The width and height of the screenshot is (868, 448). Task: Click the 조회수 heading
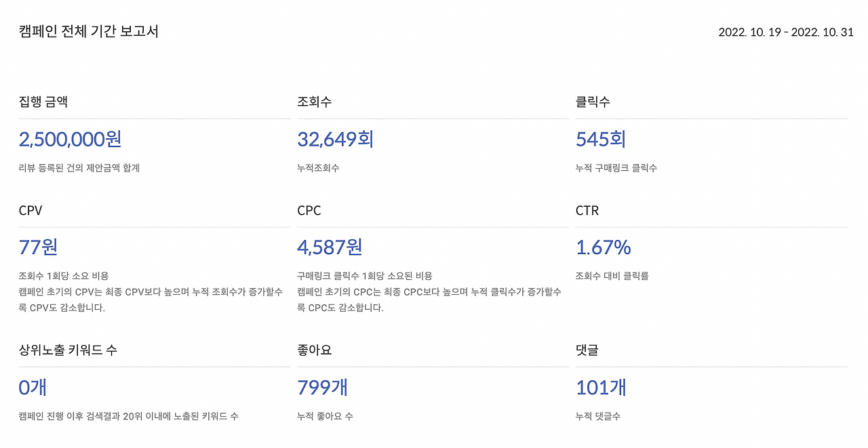315,102
